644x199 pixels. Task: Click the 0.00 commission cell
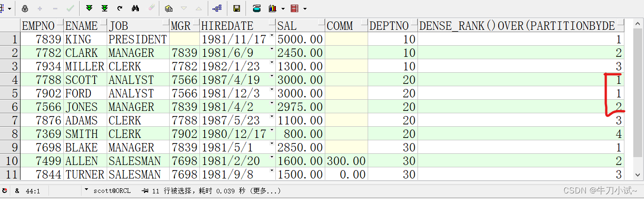tap(346, 174)
